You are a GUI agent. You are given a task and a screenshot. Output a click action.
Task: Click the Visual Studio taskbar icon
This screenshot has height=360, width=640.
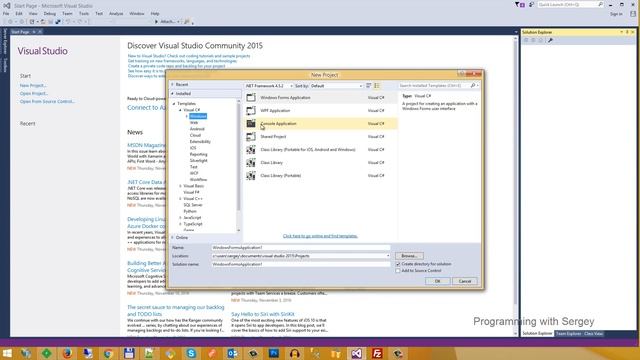356,353
